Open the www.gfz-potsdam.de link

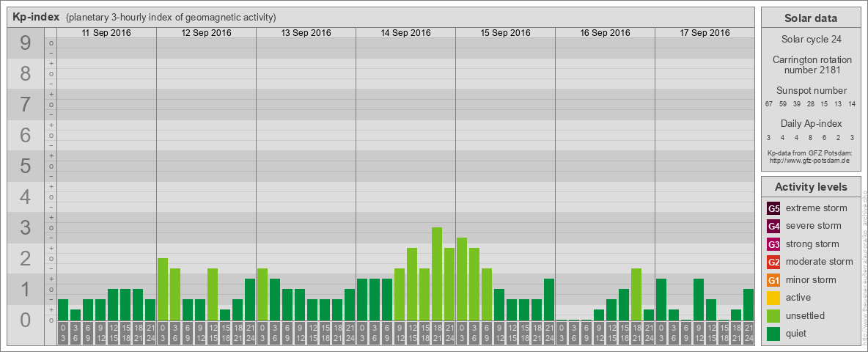(809, 161)
